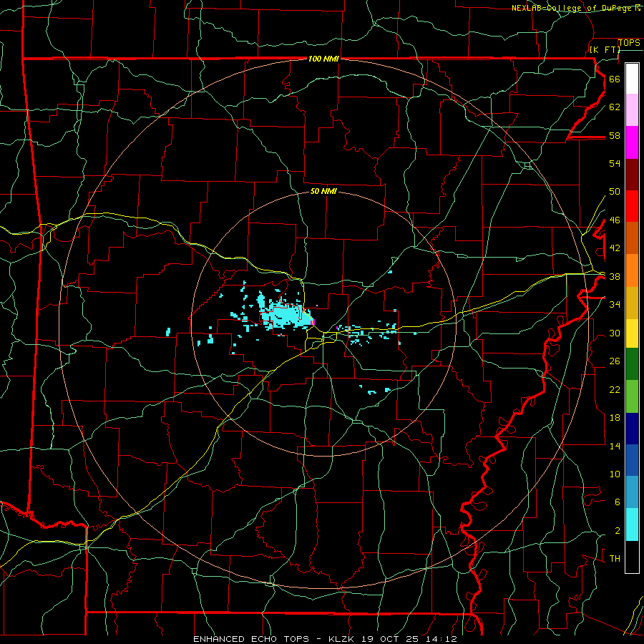Click the 66 legend value
This screenshot has height=644, width=644.
[x=615, y=79]
